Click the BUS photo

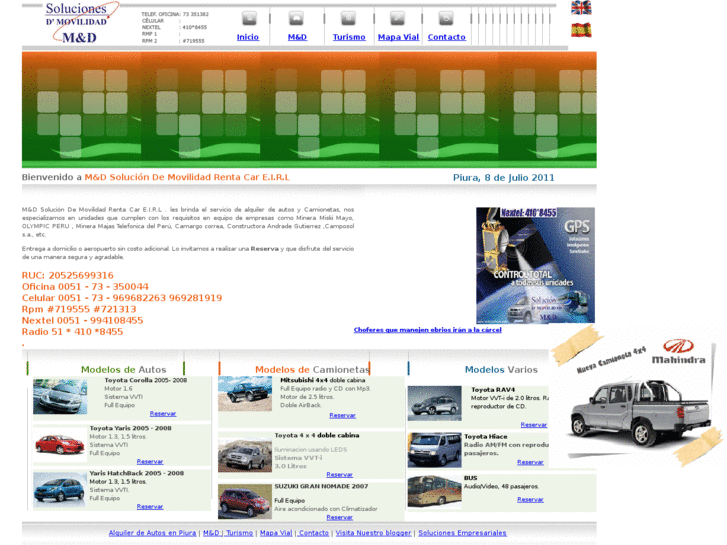pos(434,492)
